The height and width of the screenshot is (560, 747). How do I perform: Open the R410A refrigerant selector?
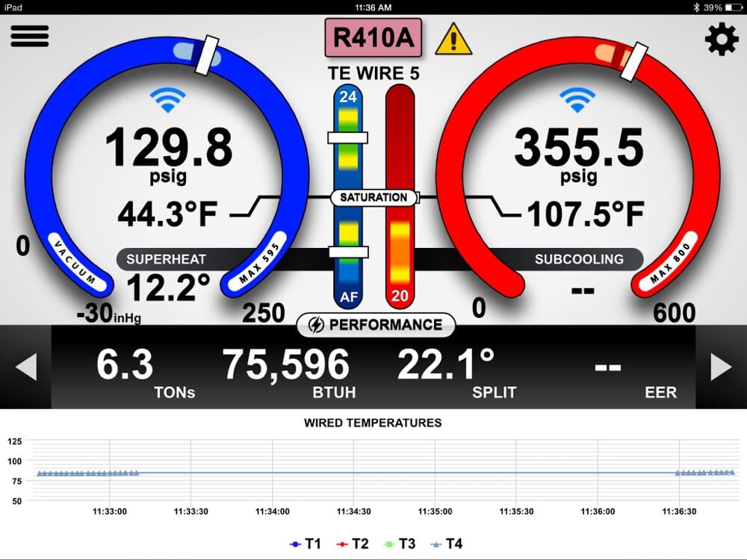[x=373, y=38]
